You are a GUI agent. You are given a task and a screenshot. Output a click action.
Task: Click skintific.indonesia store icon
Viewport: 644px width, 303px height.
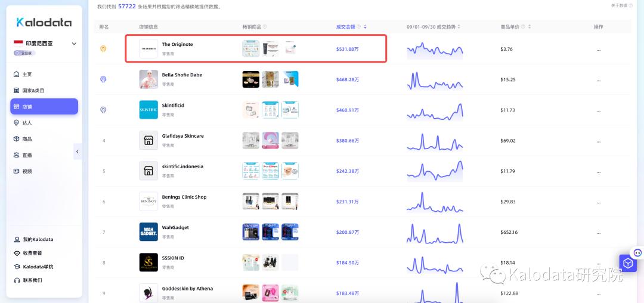point(148,171)
